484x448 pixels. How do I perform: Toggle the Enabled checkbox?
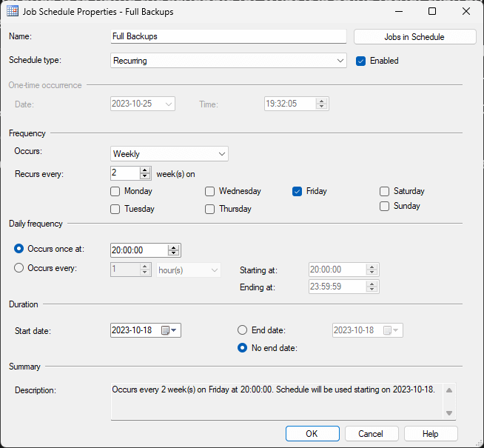(361, 61)
